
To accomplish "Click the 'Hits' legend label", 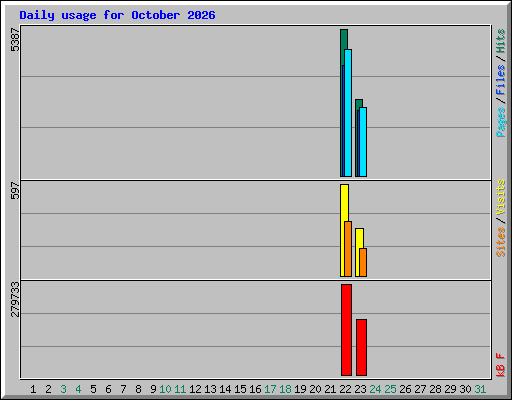I will [x=501, y=41].
